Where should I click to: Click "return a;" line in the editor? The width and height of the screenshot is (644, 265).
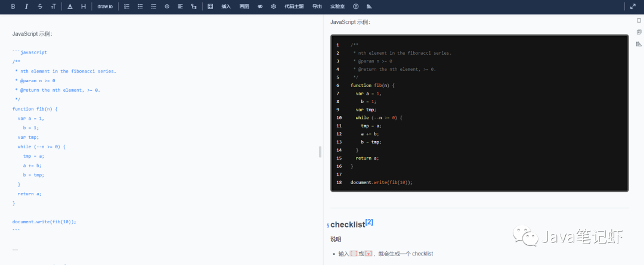(x=30, y=194)
